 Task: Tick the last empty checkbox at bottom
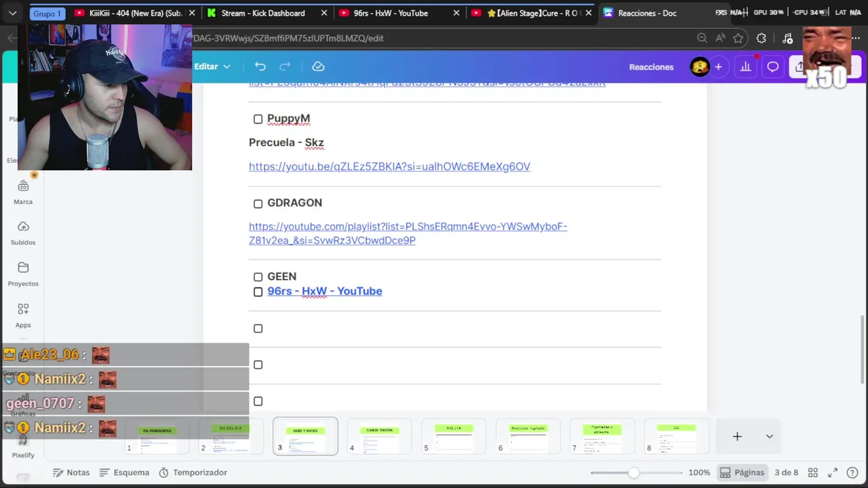click(258, 401)
